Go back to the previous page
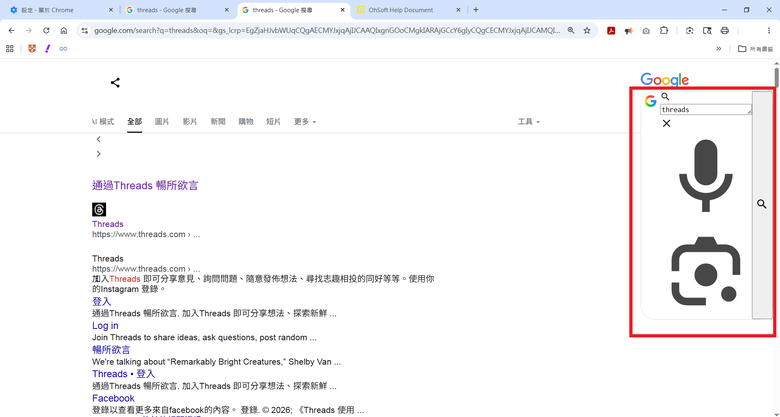The height and width of the screenshot is (417, 780). click(x=11, y=30)
